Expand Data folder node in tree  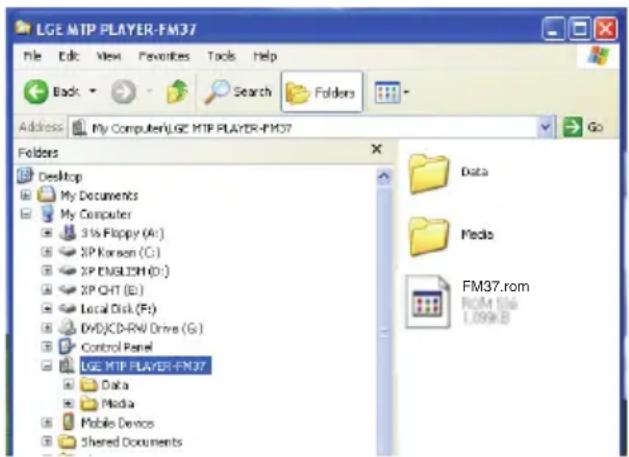click(x=69, y=385)
